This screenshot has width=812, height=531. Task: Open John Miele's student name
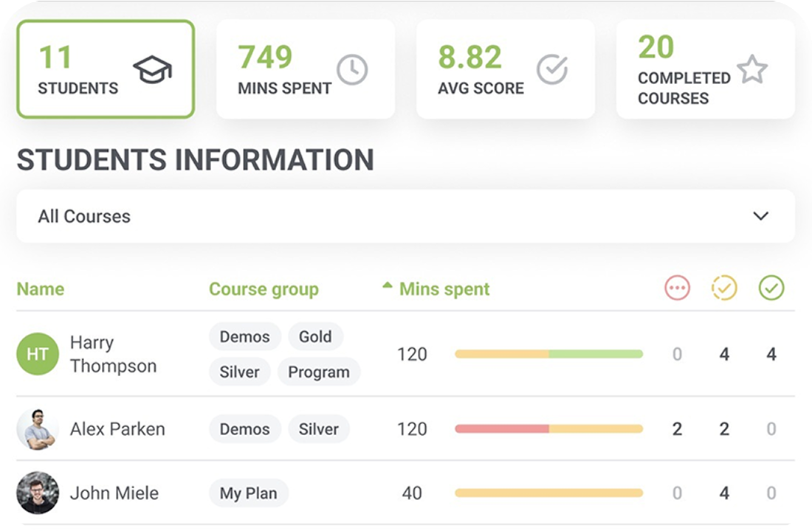click(114, 493)
